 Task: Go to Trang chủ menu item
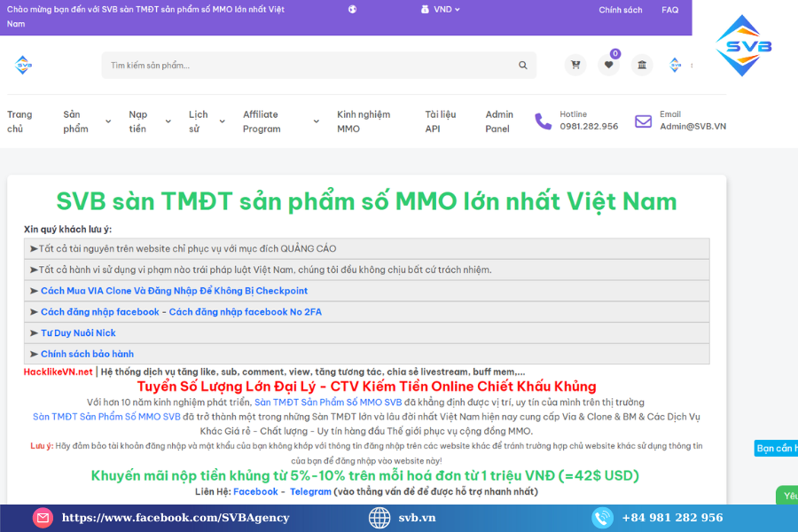(x=20, y=121)
